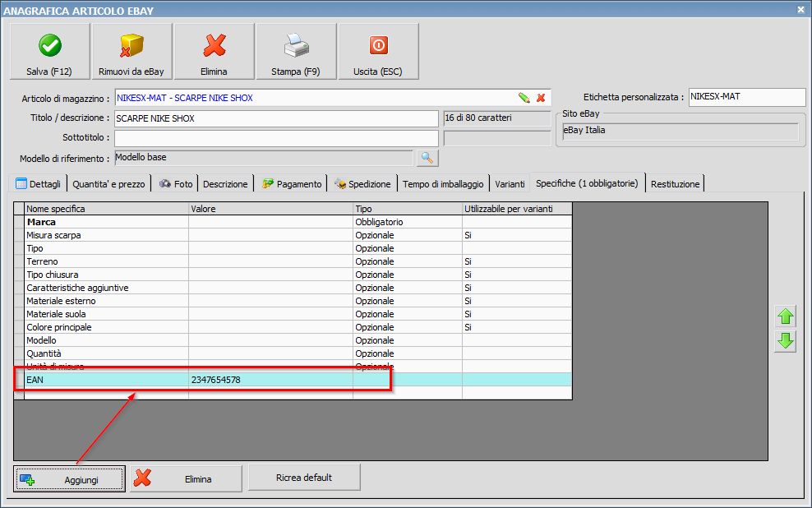
Task: Click the Salva (F12) green checkmark button
Action: (x=49, y=51)
